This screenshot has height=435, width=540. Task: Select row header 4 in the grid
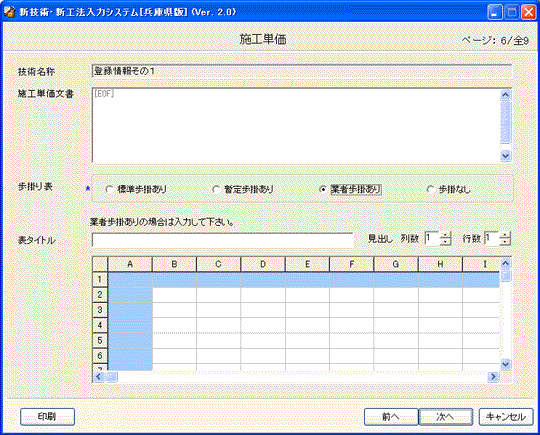(x=100, y=325)
